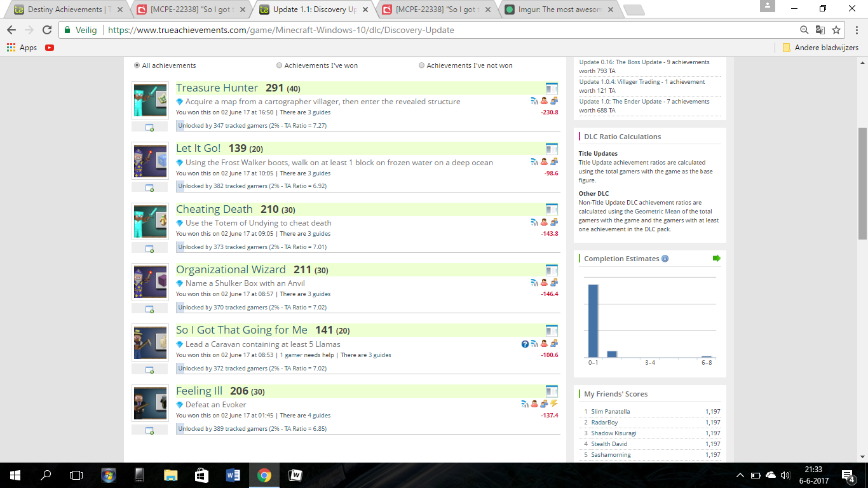Show hidden system tray icons
The height and width of the screenshot is (488, 868).
740,475
